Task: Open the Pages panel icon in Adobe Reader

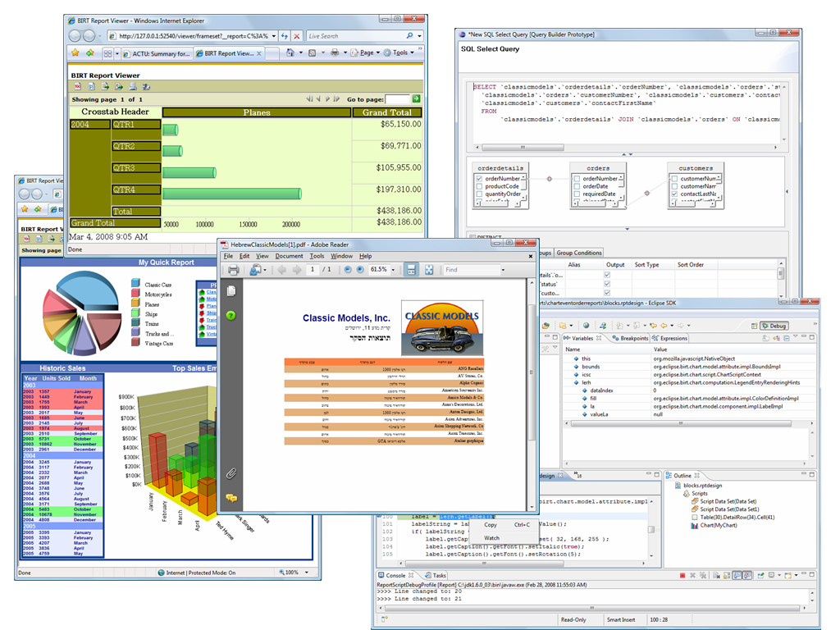Action: tap(231, 291)
